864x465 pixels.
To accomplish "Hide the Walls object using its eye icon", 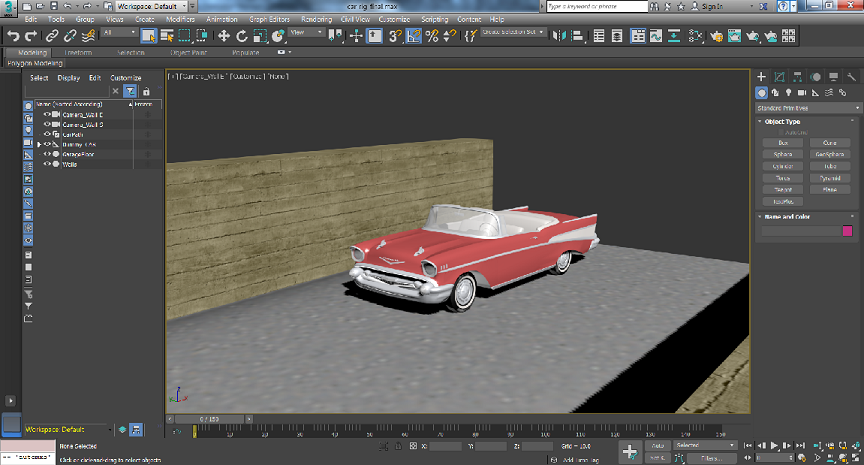I will 47,164.
